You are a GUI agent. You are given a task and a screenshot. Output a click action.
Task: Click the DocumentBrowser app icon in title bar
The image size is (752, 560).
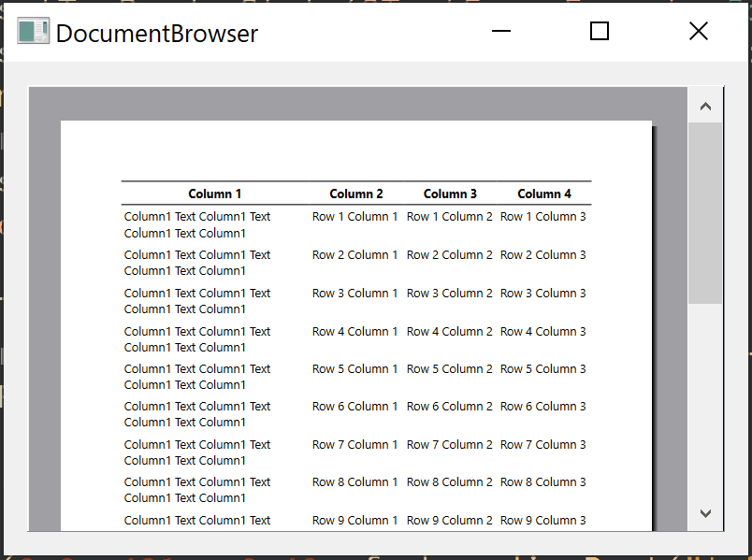pos(33,32)
